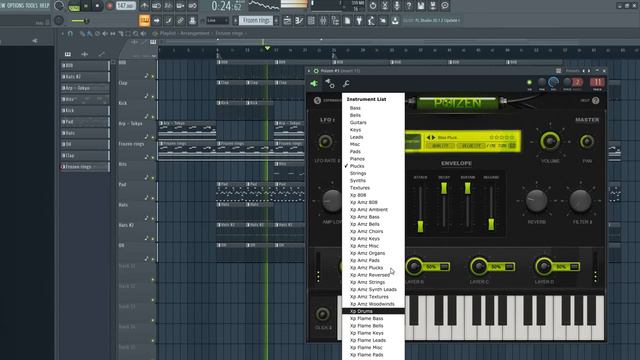This screenshot has height=360, width=640.
Task: Click the envelope Release slider handle
Action: point(491,224)
